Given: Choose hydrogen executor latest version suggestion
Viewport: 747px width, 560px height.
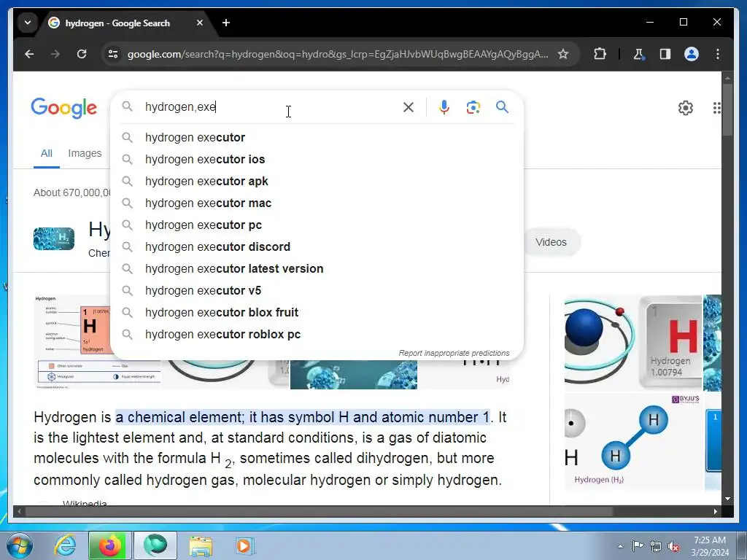Looking at the screenshot, I should click(x=317, y=269).
